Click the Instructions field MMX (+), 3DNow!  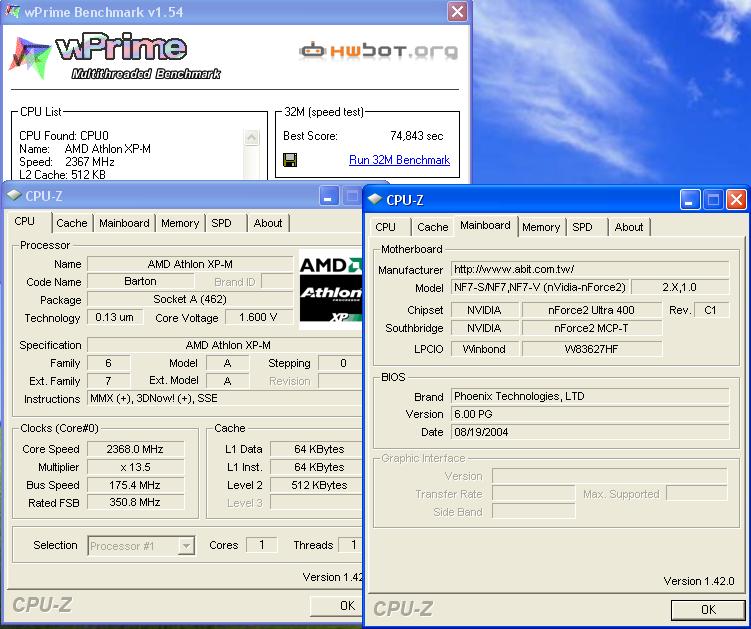click(225, 398)
